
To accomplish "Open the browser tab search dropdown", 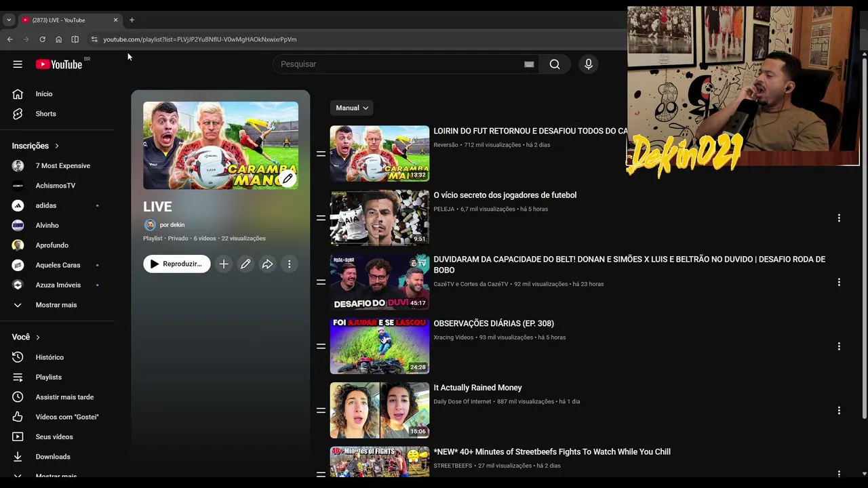I will (x=9, y=20).
